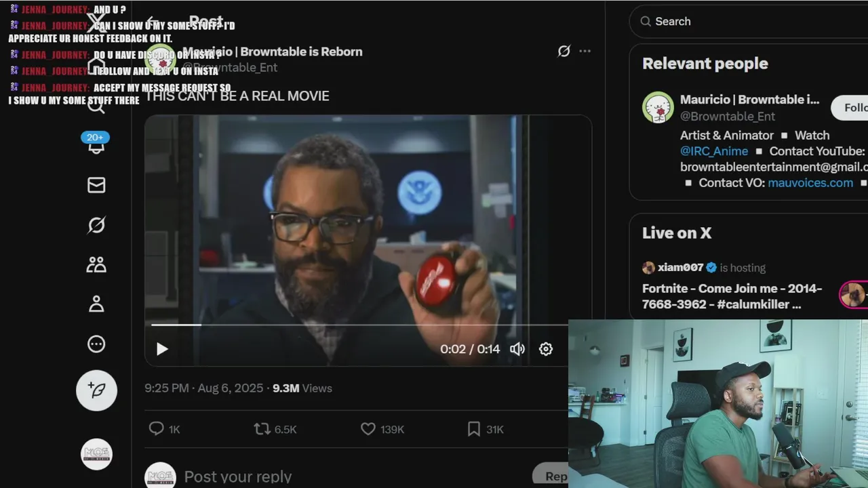Click the Reply submit button
The width and height of the screenshot is (868, 488).
point(551,476)
